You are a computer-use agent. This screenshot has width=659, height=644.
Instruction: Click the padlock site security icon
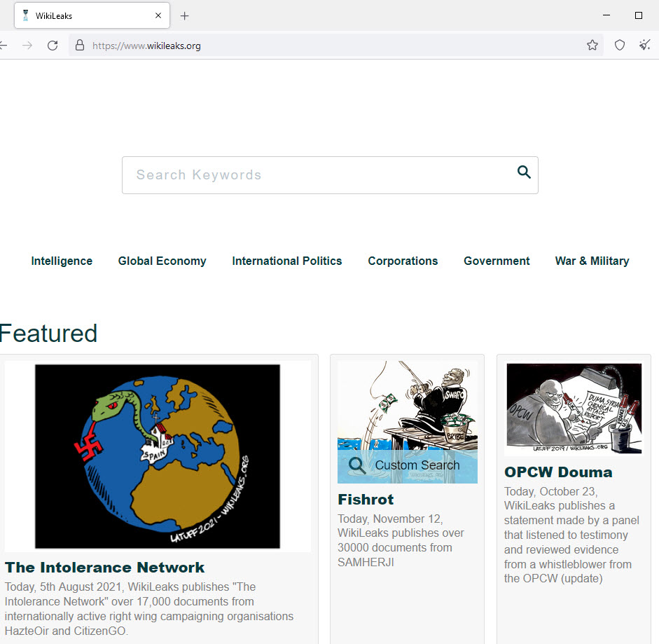[80, 46]
